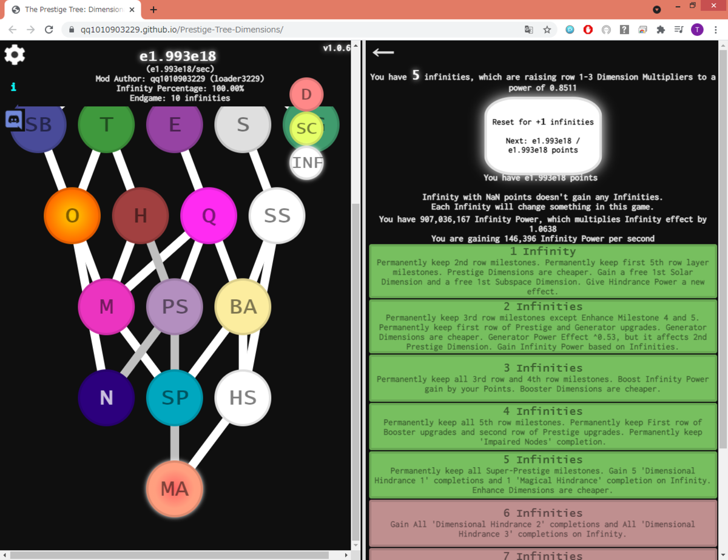This screenshot has width=728, height=560.
Task: Click the teal info icon
Action: pyautogui.click(x=13, y=87)
